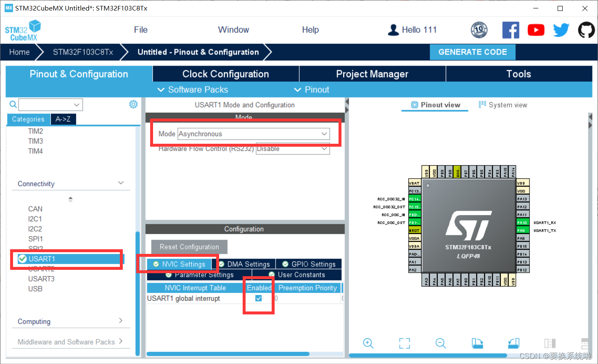Open the GitHub link icon
This screenshot has width=598, height=364.
point(586,30)
